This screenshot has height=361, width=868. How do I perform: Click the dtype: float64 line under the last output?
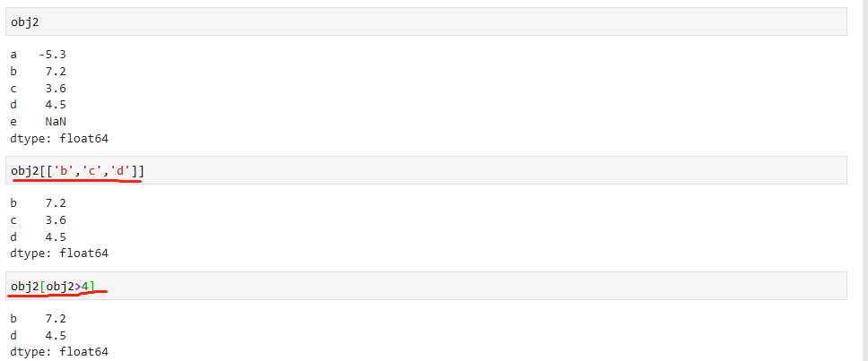59,352
